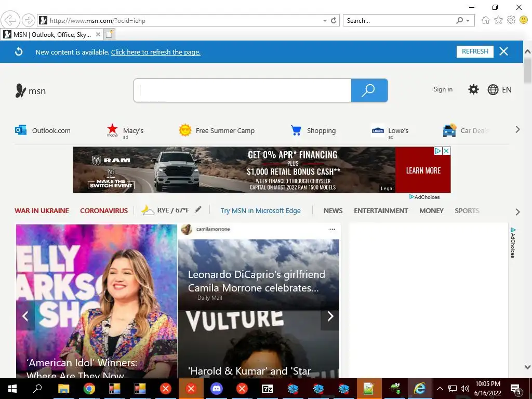This screenshot has height=399, width=532.
Task: Click the vertical scrollbar thumb
Action: pos(527,70)
